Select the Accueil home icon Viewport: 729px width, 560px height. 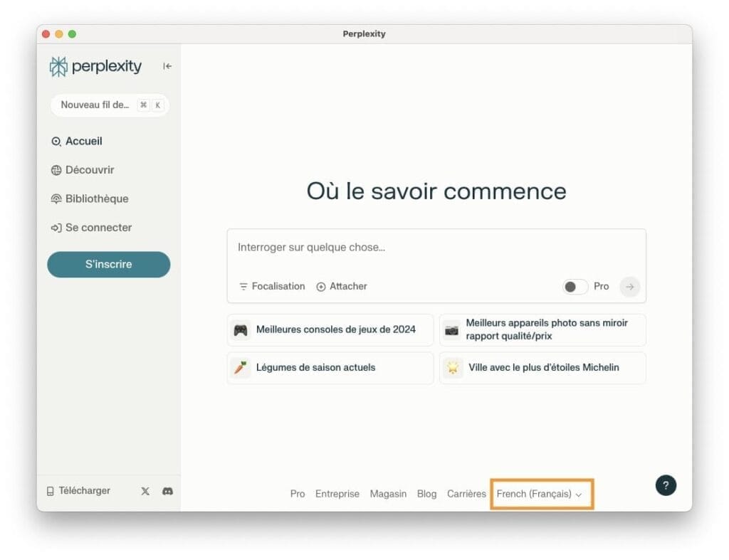[56, 141]
